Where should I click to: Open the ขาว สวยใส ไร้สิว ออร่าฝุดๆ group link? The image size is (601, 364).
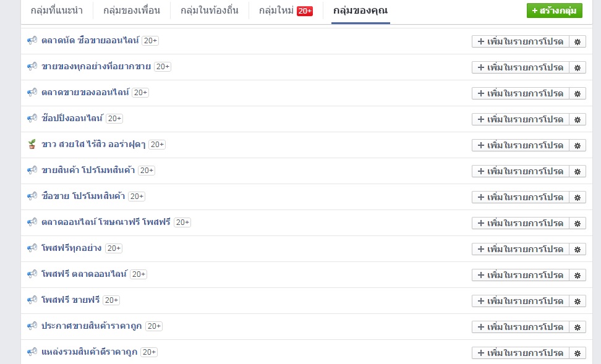tap(93, 145)
